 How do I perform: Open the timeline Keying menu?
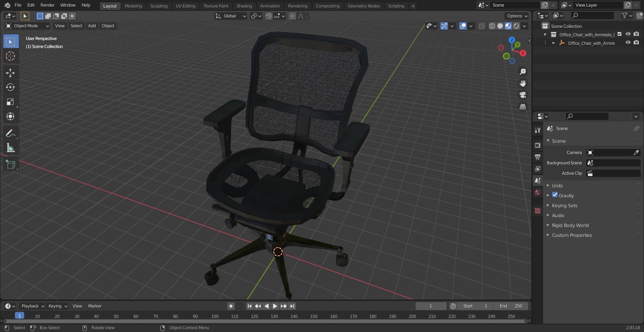[57, 306]
